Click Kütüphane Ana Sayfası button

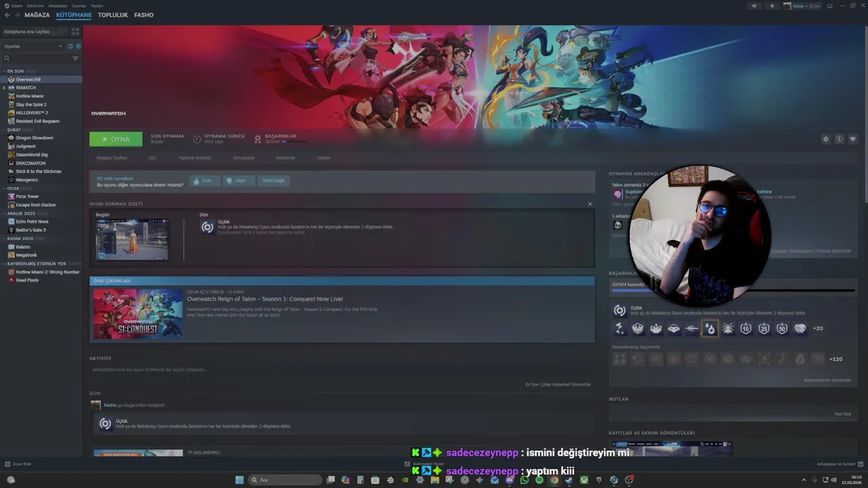click(34, 32)
